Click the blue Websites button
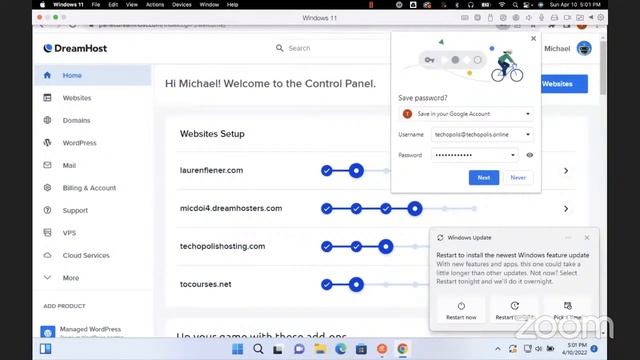Viewport: 640px width, 360px height. 564,84
